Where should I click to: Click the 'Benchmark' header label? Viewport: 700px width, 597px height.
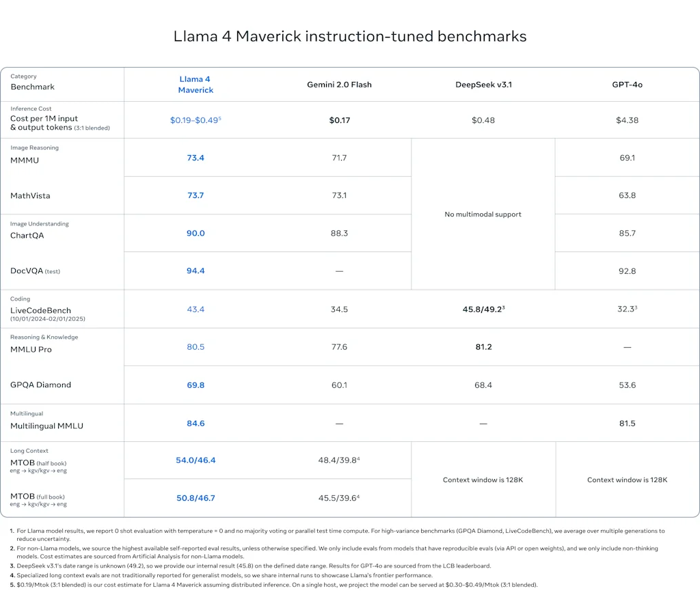(33, 87)
